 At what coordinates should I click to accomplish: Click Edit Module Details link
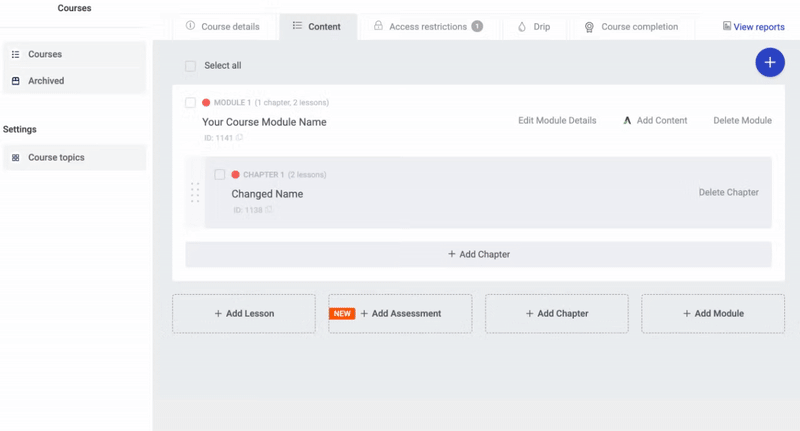(x=557, y=121)
